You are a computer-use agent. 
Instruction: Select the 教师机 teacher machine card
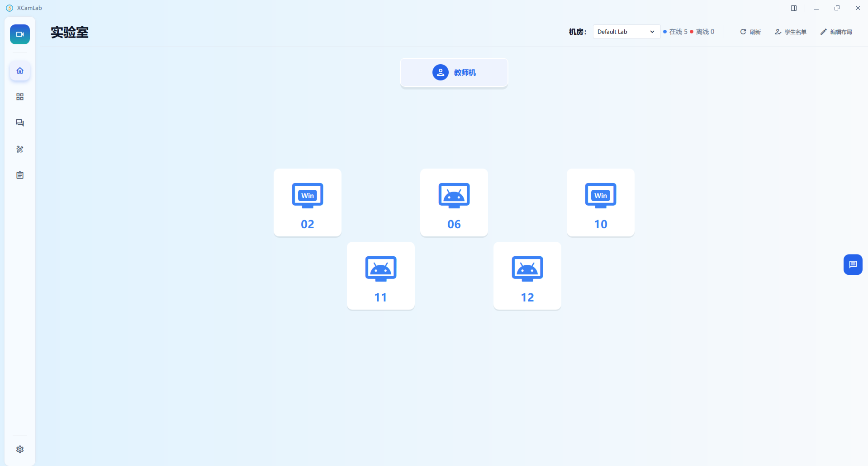point(454,72)
